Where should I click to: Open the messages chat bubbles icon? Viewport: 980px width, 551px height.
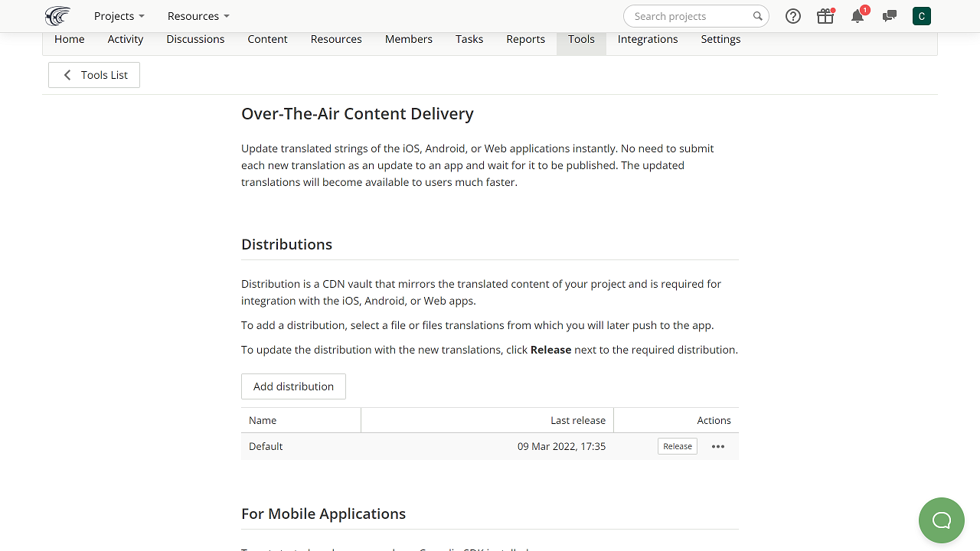click(890, 16)
